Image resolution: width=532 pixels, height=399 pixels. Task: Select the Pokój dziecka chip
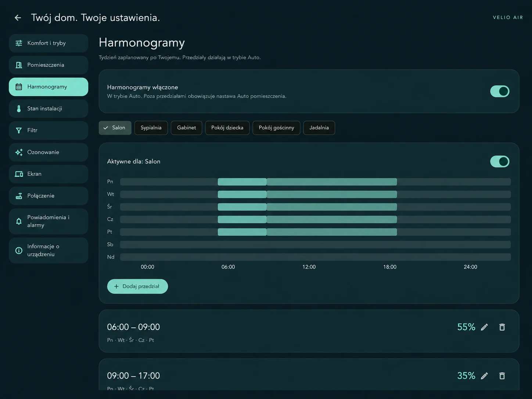coord(227,128)
